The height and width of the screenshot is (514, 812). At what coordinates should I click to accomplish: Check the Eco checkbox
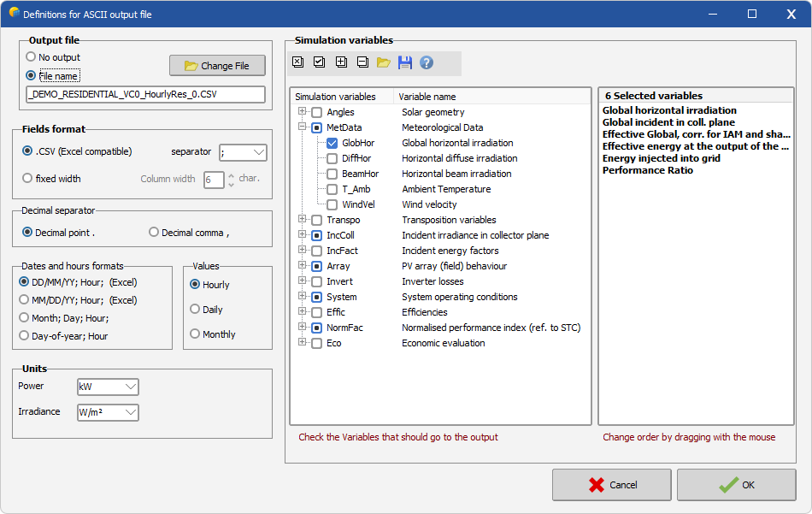pos(317,344)
